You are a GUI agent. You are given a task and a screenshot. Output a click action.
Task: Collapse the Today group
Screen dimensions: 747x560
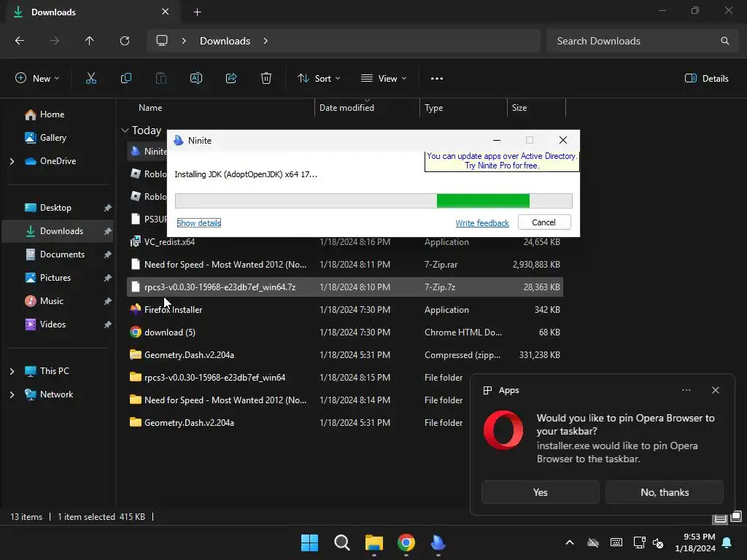pos(125,131)
